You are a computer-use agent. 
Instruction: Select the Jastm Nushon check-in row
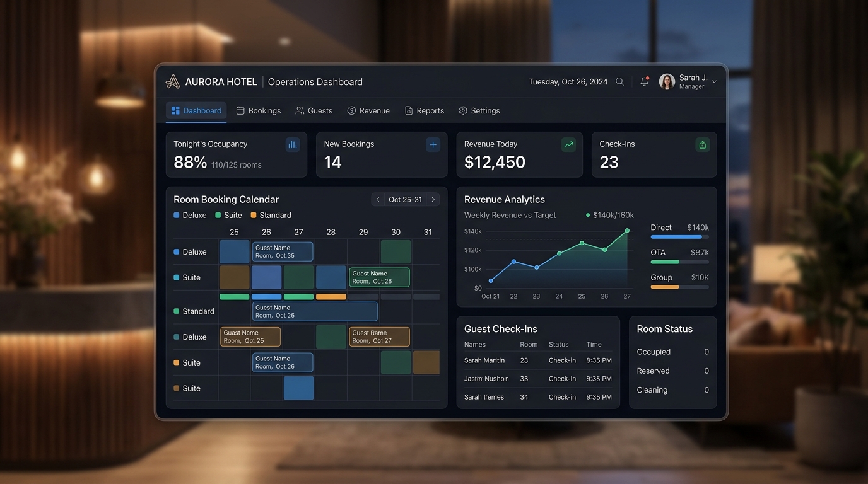pos(538,379)
